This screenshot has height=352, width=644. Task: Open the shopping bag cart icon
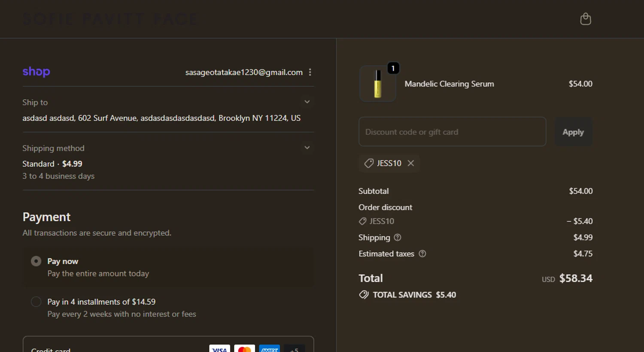586,19
